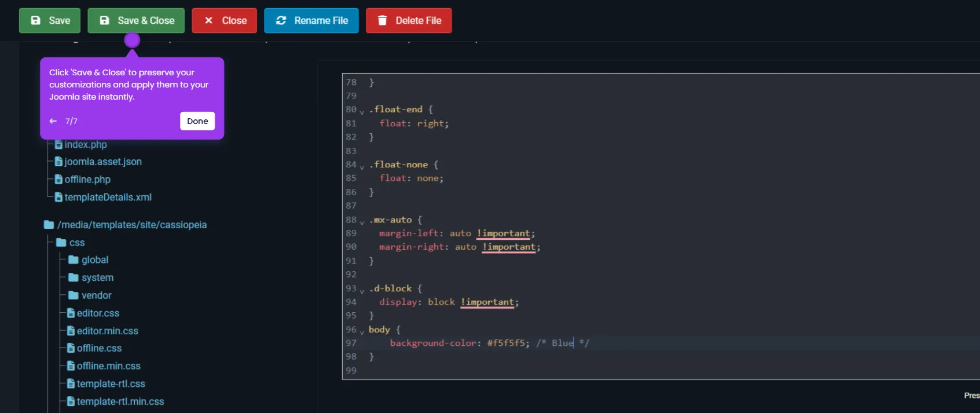The width and height of the screenshot is (980, 413).
Task: Click folder icon beside global
Action: click(x=74, y=260)
